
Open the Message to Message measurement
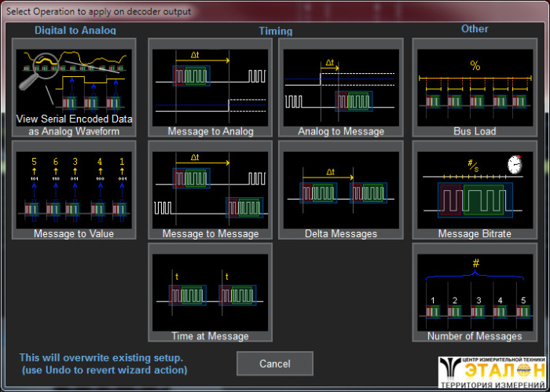(210, 190)
